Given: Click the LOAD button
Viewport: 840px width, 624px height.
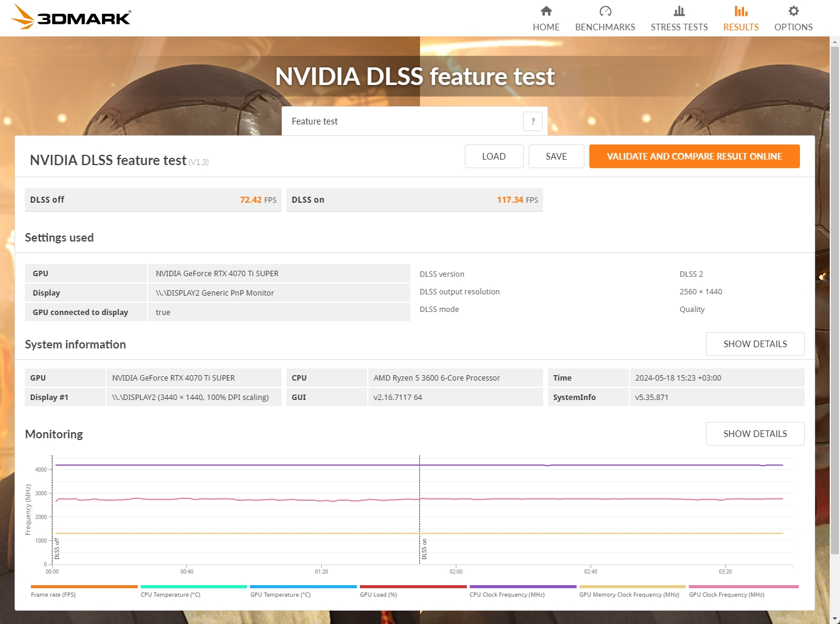Looking at the screenshot, I should (x=494, y=157).
